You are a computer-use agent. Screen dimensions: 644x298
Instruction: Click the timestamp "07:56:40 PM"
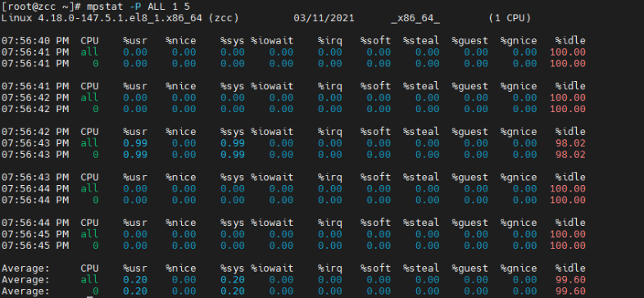pos(35,41)
